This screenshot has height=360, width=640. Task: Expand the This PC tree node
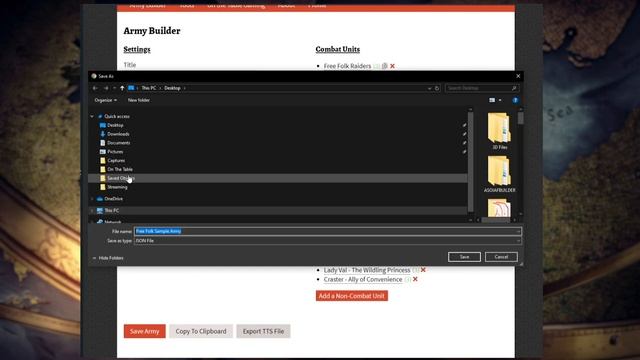coord(92,211)
